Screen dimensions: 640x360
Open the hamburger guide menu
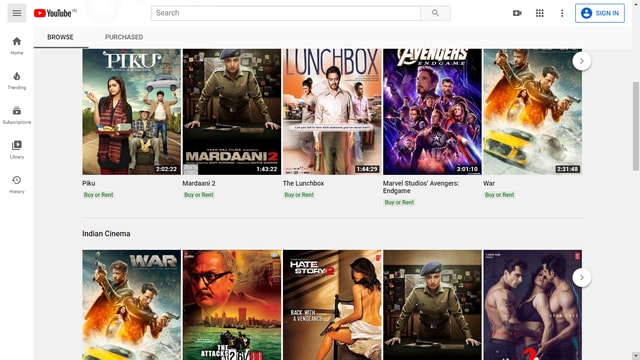point(17,13)
